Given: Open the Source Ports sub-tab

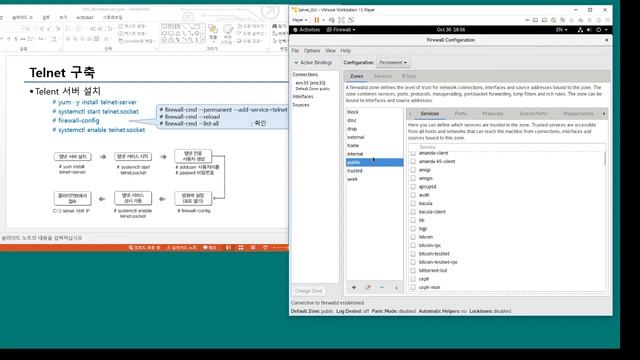Looking at the screenshot, I should 533,113.
